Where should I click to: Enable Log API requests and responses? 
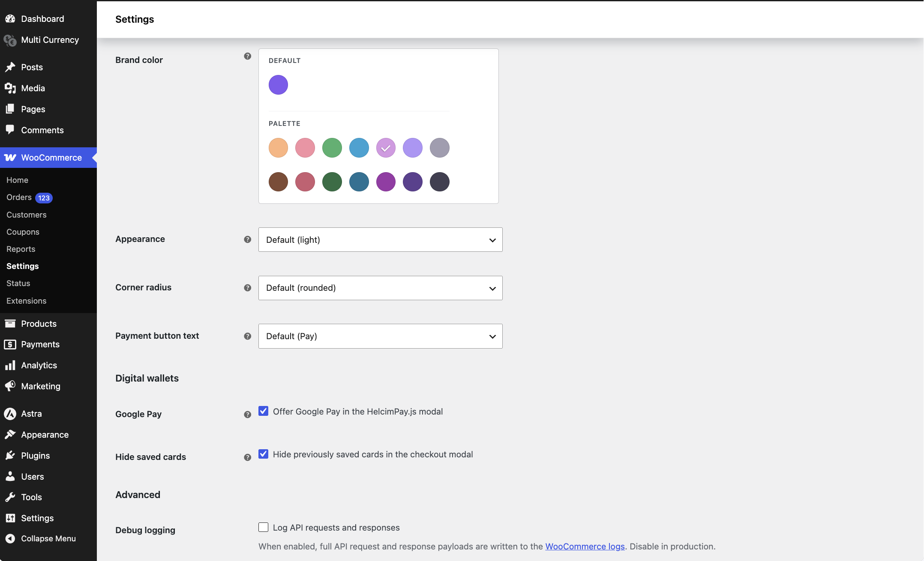point(263,527)
